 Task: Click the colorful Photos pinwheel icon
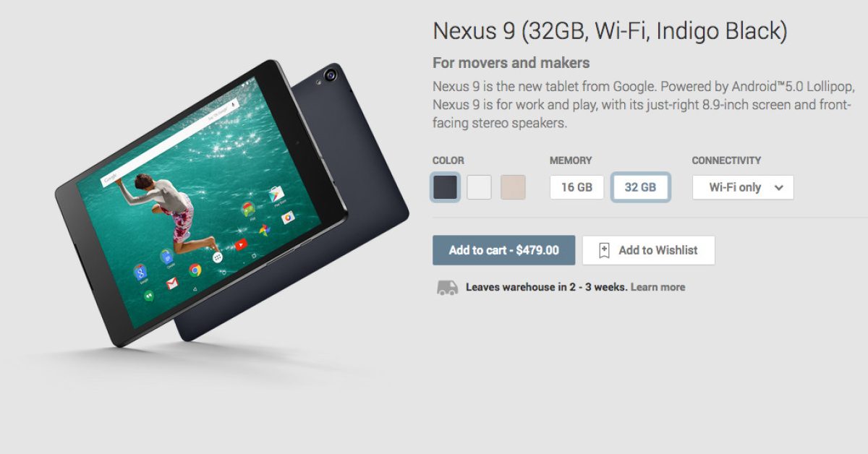coord(265,230)
